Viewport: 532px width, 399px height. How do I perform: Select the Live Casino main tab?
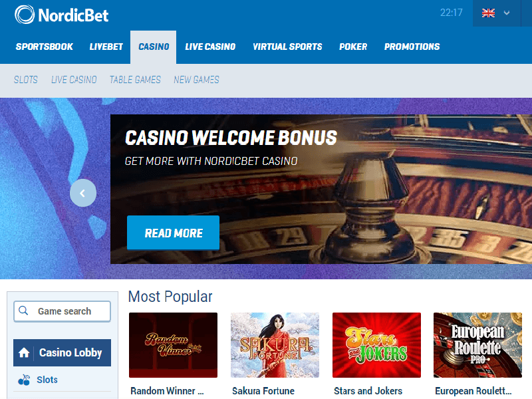pos(210,47)
